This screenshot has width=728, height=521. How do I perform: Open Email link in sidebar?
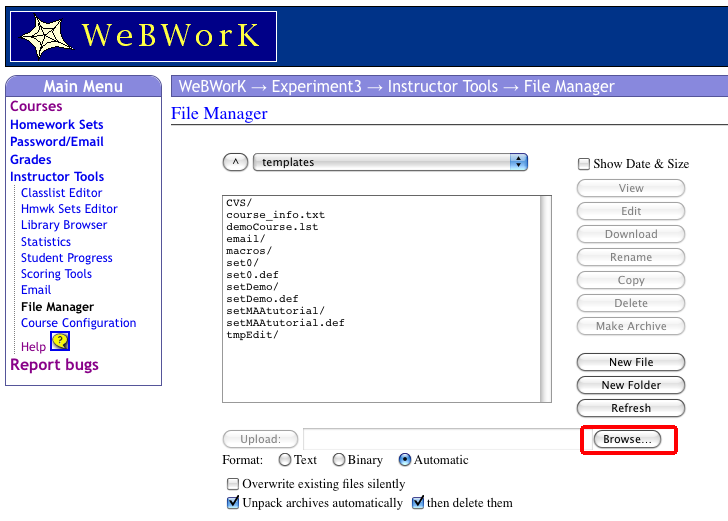pyautogui.click(x=36, y=290)
